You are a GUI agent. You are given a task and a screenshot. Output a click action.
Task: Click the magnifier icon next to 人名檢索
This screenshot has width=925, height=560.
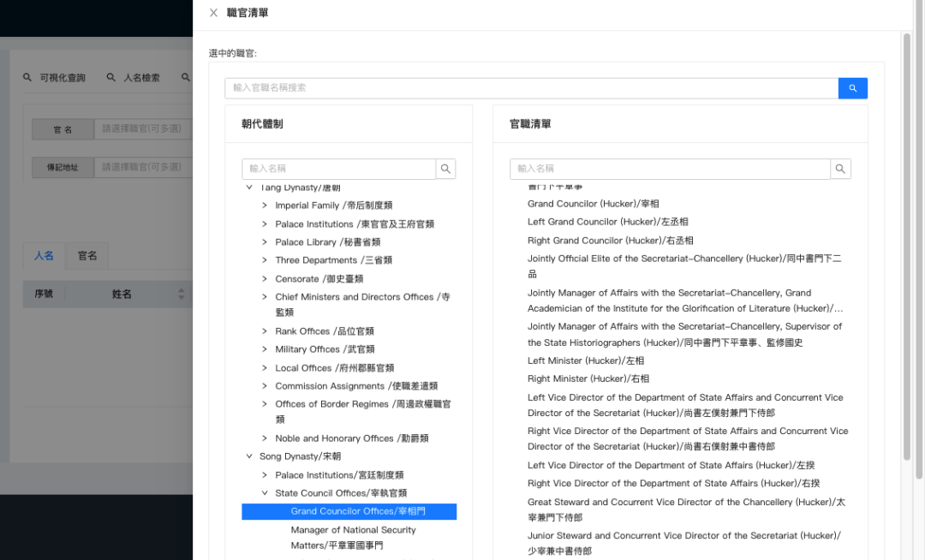click(110, 77)
